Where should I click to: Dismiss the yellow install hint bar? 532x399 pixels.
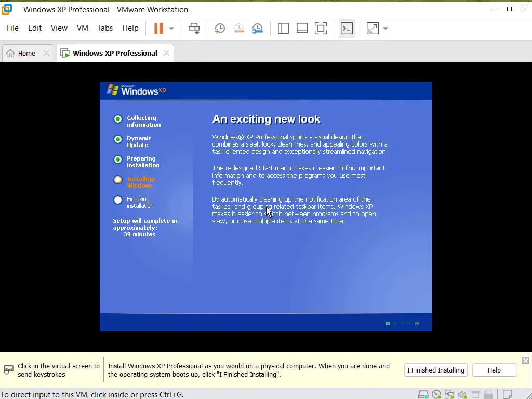coord(526,361)
